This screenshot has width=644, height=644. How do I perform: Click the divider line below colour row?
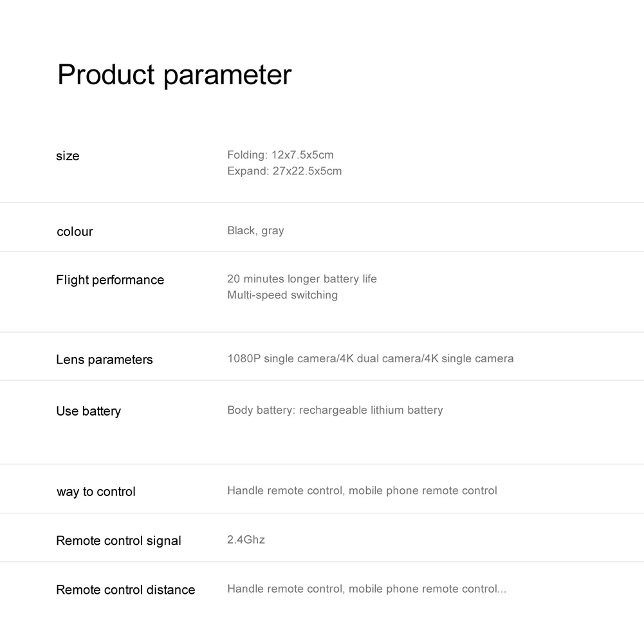(322, 252)
